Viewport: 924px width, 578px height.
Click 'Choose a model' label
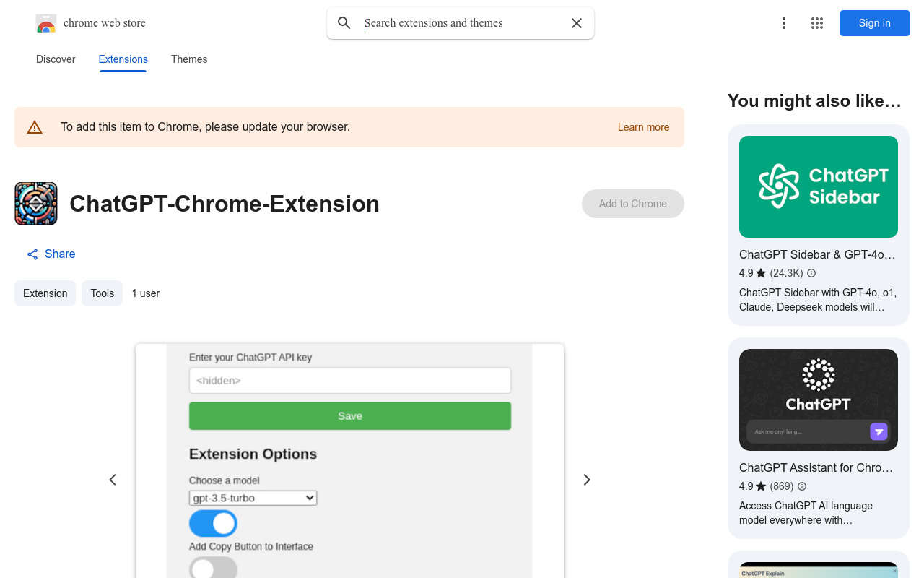[x=224, y=480]
